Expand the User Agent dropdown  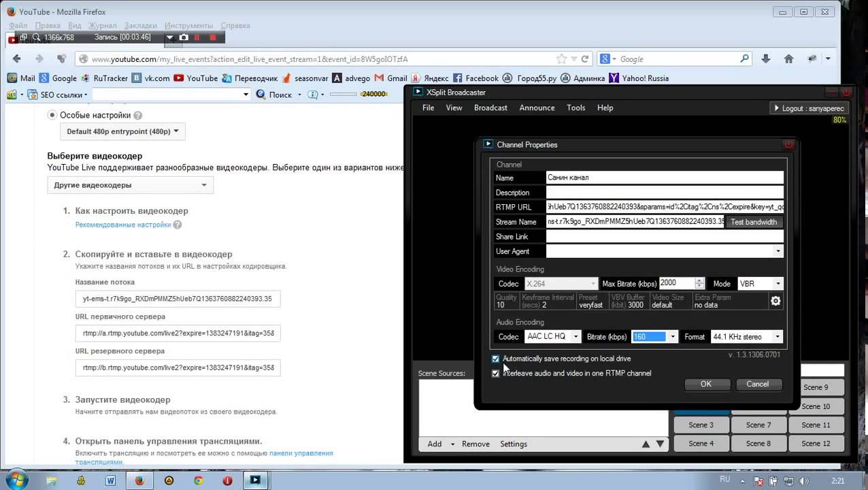778,251
